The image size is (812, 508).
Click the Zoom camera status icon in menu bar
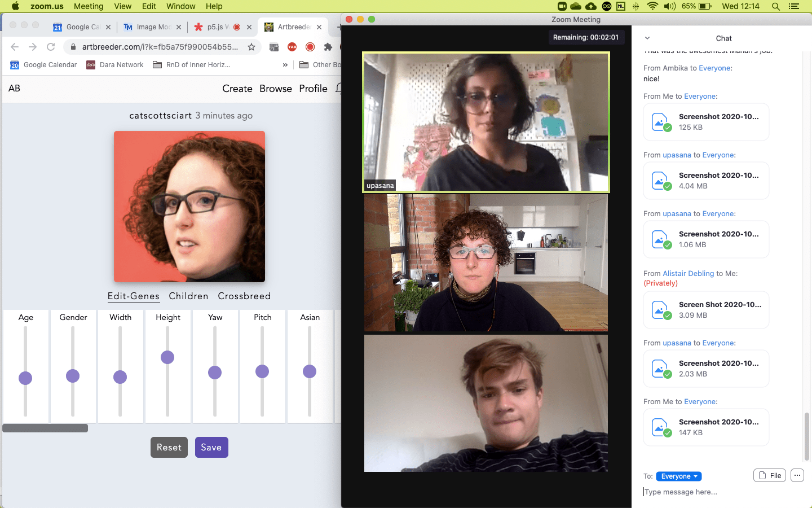pos(562,6)
